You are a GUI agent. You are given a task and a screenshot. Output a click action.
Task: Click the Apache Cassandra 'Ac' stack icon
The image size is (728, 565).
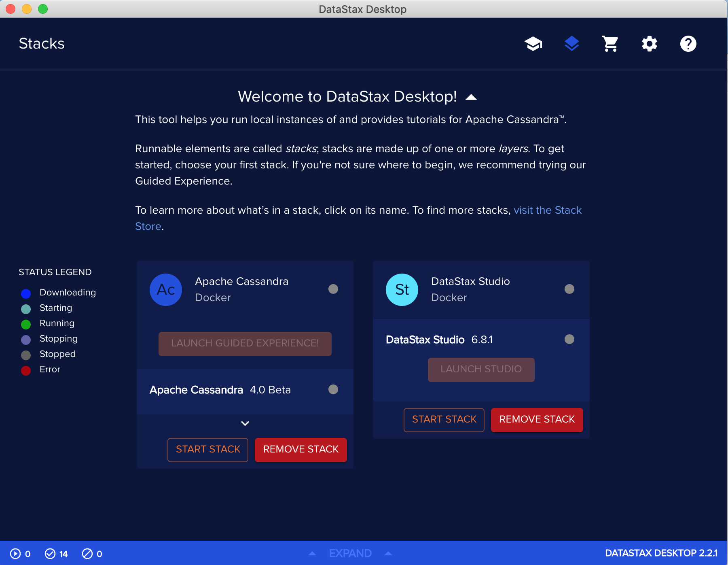pos(165,289)
